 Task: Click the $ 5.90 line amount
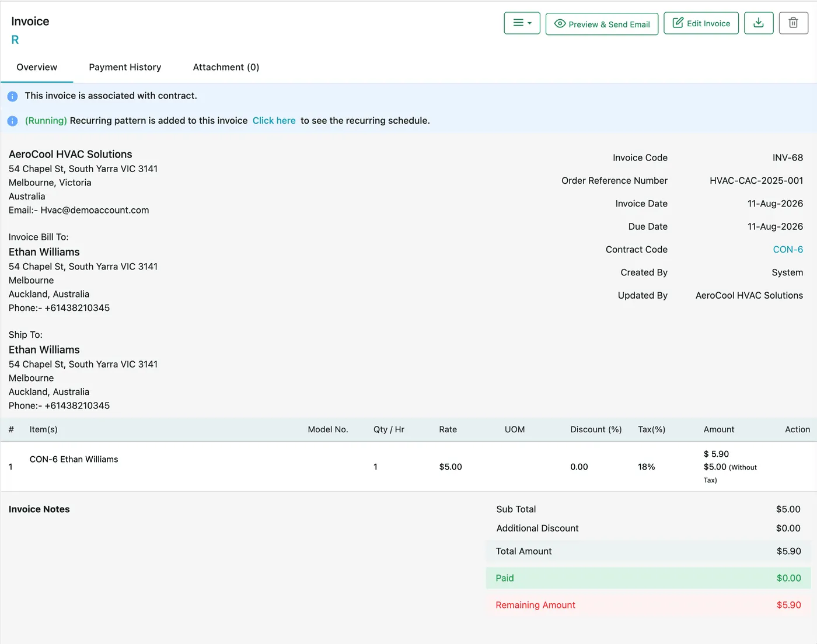(x=716, y=454)
